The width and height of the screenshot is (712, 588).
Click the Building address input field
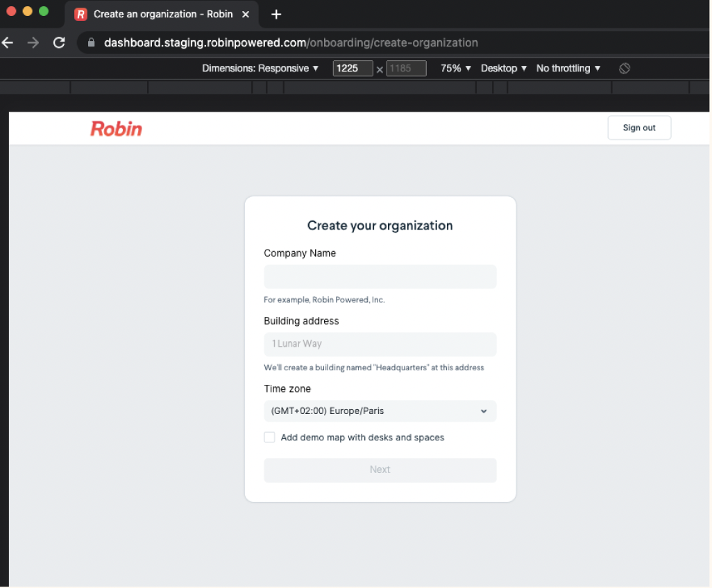point(380,345)
